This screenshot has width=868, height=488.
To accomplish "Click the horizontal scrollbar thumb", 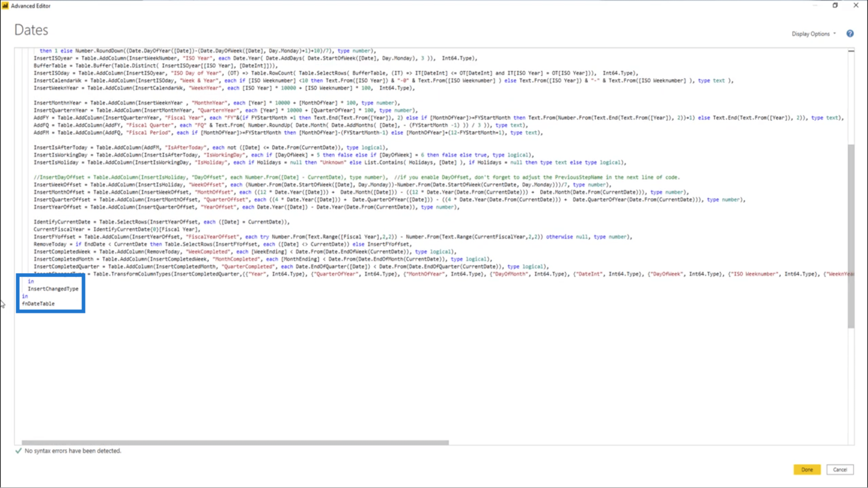I will (x=235, y=443).
